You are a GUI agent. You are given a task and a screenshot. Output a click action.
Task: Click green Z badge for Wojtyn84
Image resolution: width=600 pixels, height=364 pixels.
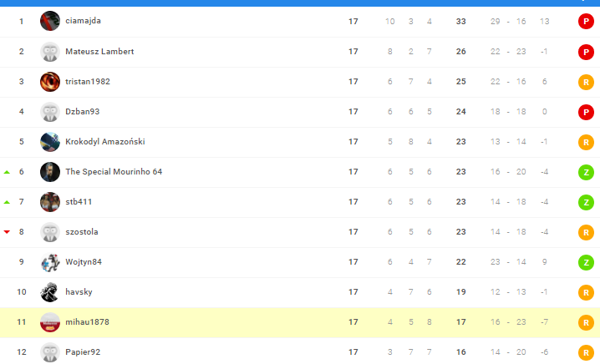click(x=586, y=262)
